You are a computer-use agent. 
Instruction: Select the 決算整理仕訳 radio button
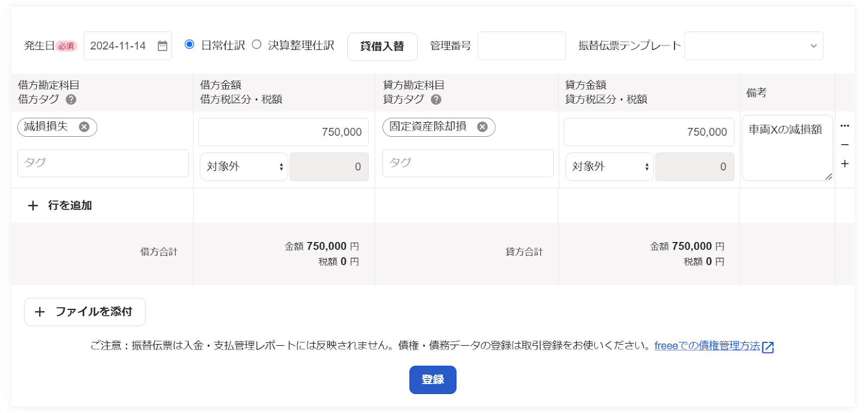tap(257, 45)
